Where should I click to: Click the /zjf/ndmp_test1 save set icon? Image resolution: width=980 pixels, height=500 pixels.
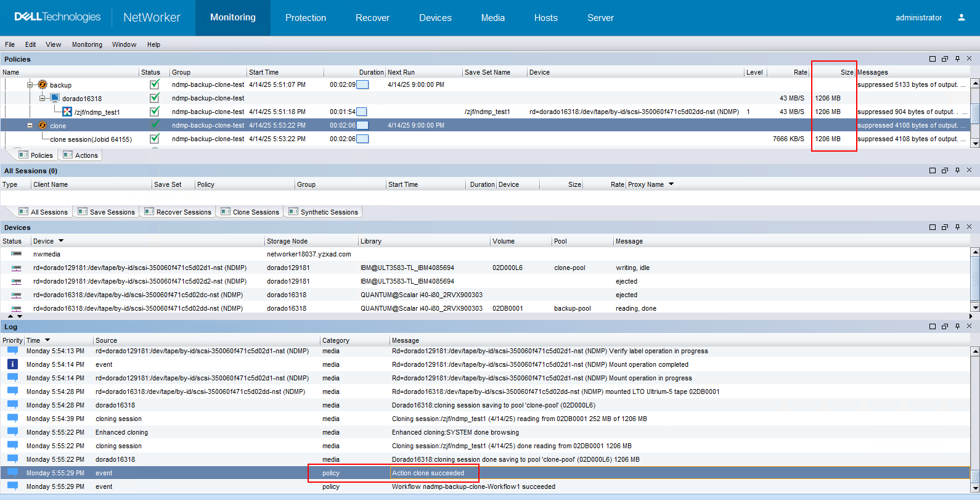click(x=67, y=112)
